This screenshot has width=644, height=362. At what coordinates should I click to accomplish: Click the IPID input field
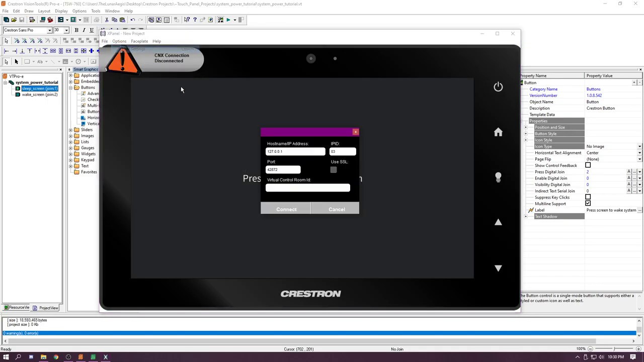coord(343,151)
